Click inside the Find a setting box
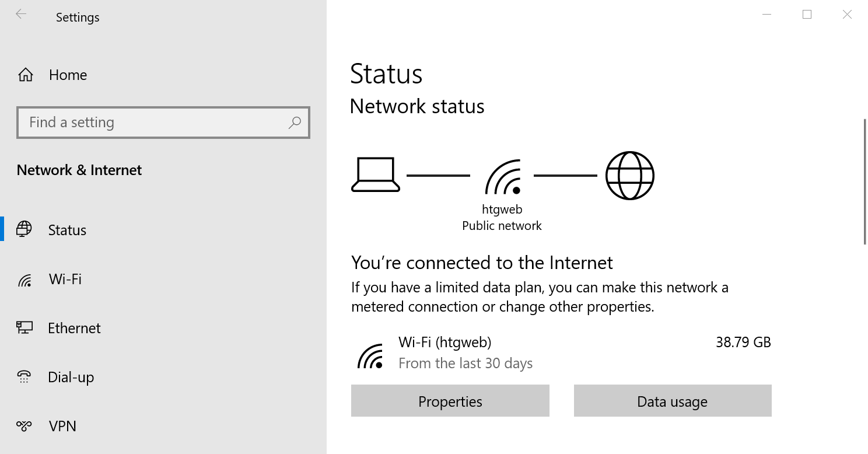Viewport: 868px width, 454px height. pyautogui.click(x=146, y=123)
